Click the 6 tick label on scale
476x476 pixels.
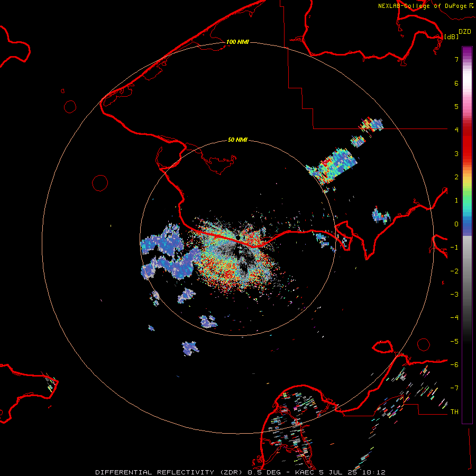pyautogui.click(x=456, y=83)
